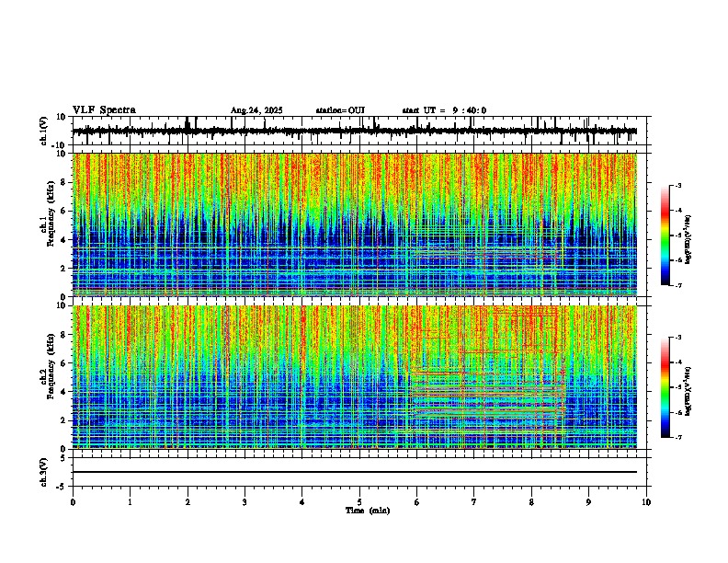
Task: Click inside the ch.2 spectrogram panel
Action: (x=355, y=377)
